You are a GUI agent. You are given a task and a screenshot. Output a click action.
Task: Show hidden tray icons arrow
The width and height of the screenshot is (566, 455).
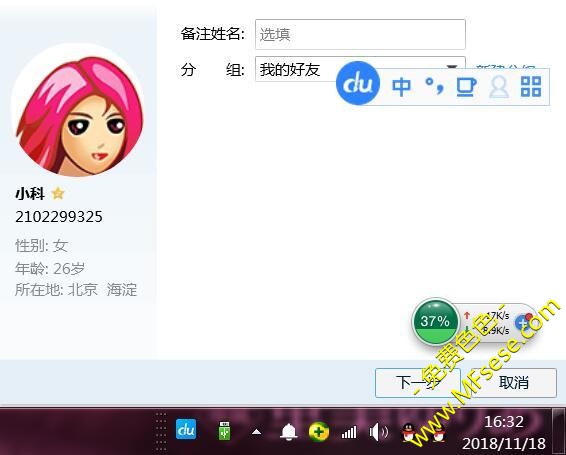(x=256, y=432)
